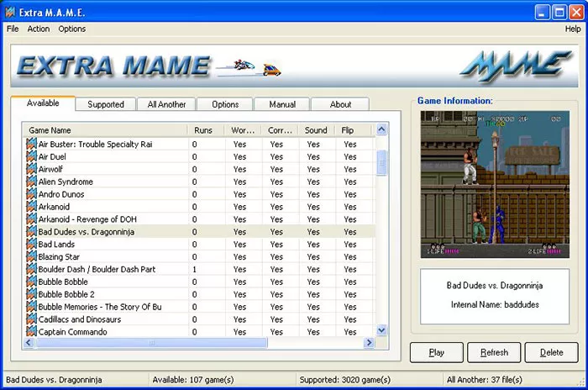Select the Bubble Bobble game name
The image size is (588, 390).
[63, 282]
